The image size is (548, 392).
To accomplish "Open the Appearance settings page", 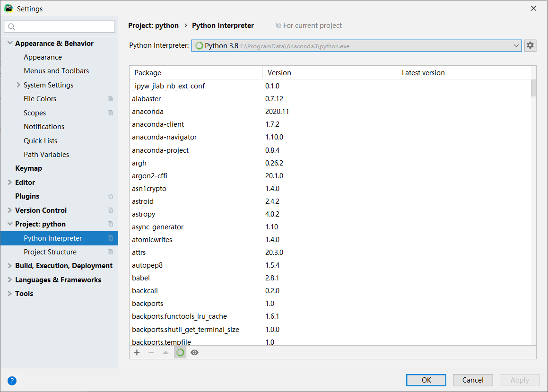I will coord(43,57).
